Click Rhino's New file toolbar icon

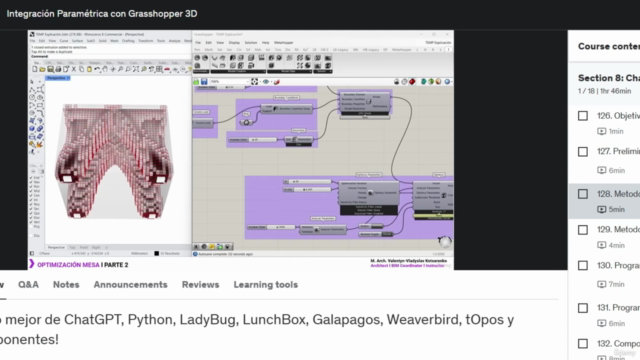click(x=35, y=69)
